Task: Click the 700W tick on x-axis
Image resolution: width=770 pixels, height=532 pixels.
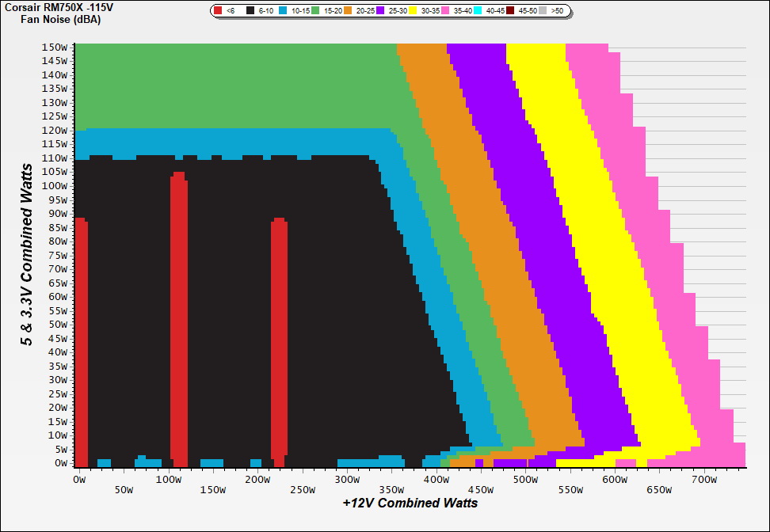Action: click(x=703, y=479)
